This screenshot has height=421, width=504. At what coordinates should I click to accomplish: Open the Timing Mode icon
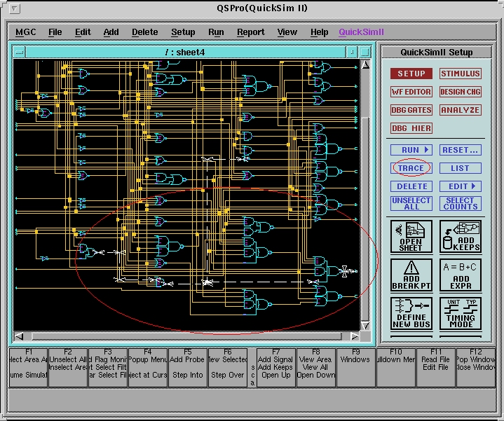tap(461, 313)
